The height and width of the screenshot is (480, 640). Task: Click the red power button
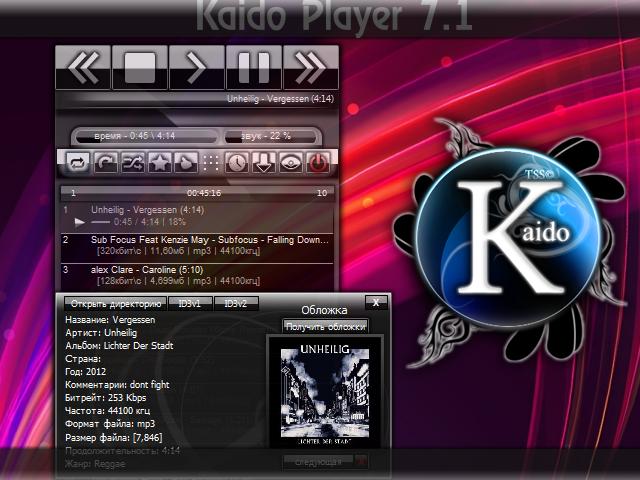pos(318,163)
